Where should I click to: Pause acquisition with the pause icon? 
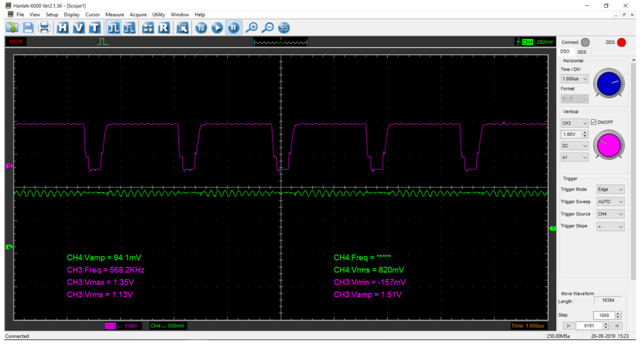click(233, 28)
